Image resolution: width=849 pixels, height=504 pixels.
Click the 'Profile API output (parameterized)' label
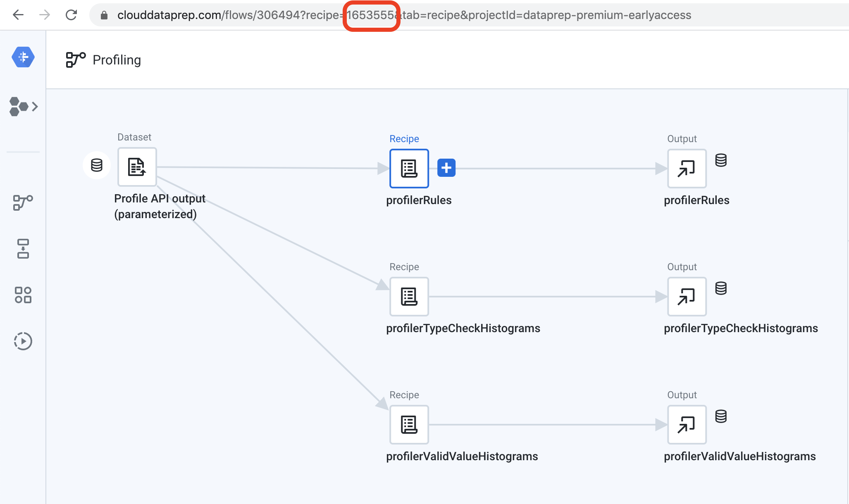click(x=160, y=206)
